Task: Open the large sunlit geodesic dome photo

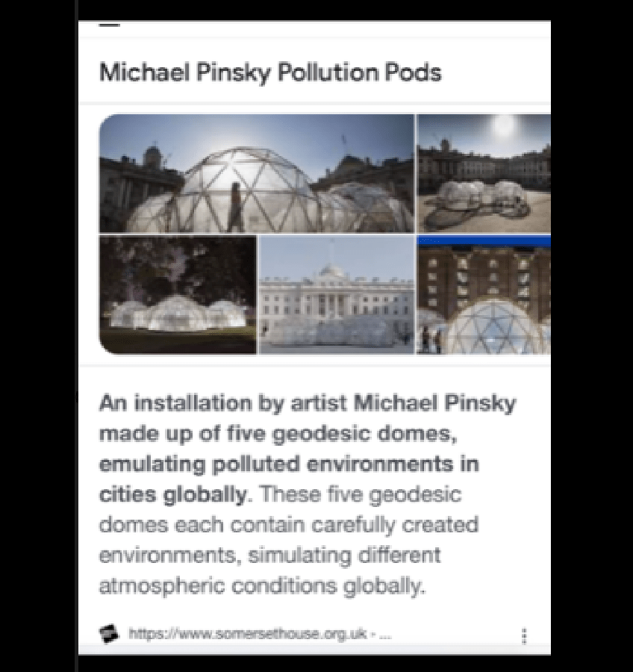Action: click(257, 173)
